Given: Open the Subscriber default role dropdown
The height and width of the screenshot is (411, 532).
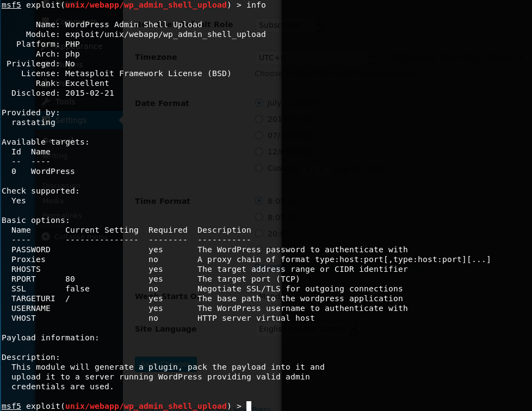Looking at the screenshot, I should click(x=289, y=25).
